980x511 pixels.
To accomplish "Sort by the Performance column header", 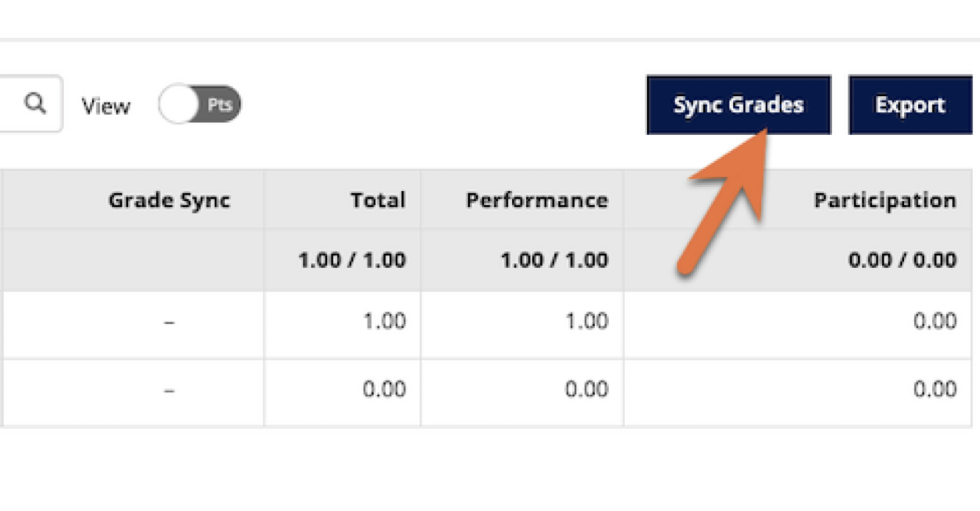I will pyautogui.click(x=537, y=200).
